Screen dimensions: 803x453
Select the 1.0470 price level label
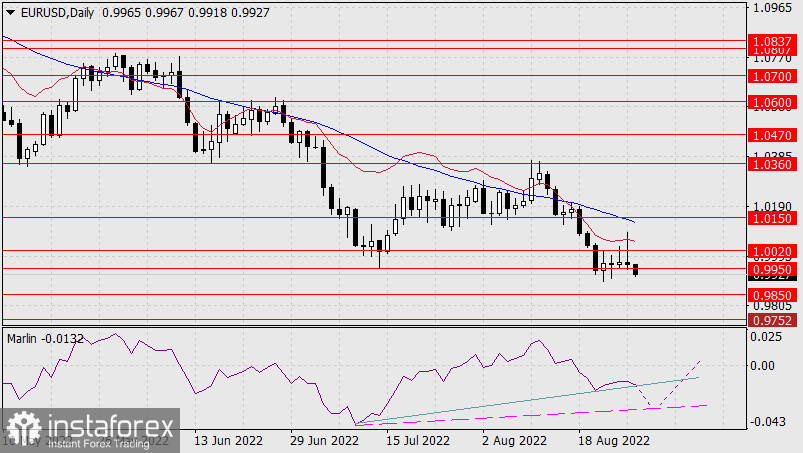pos(772,136)
